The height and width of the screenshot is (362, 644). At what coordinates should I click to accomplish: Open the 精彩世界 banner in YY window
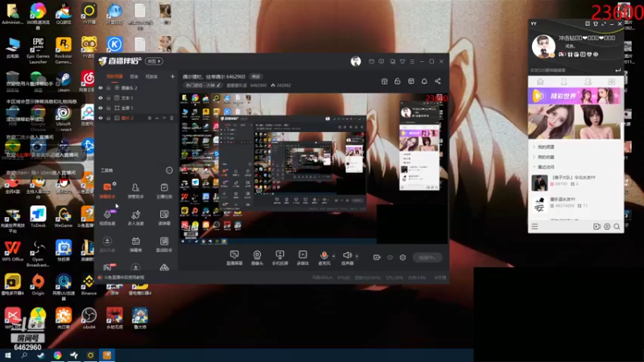click(x=575, y=96)
